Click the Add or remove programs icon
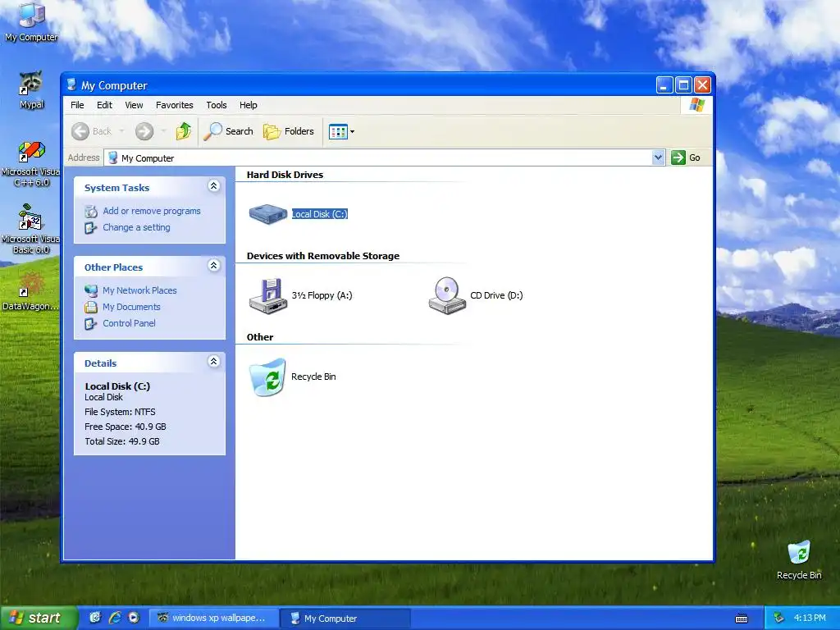This screenshot has width=840, height=630. (x=90, y=211)
